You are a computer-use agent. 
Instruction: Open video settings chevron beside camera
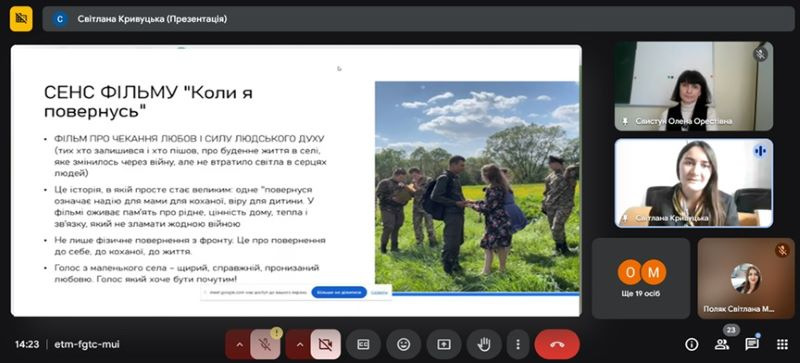[299, 345]
